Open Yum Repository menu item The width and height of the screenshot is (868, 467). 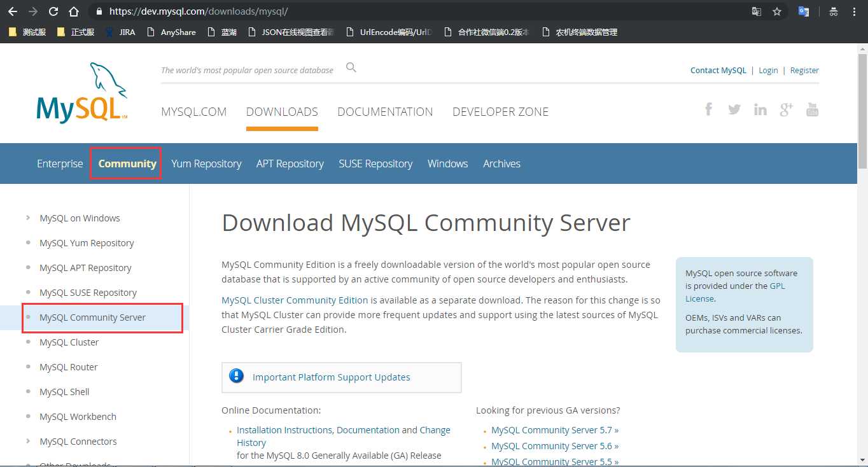pos(206,164)
